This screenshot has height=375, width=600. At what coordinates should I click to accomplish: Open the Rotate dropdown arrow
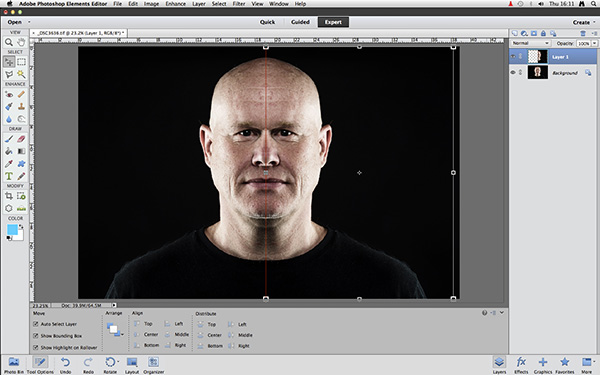tap(118, 362)
